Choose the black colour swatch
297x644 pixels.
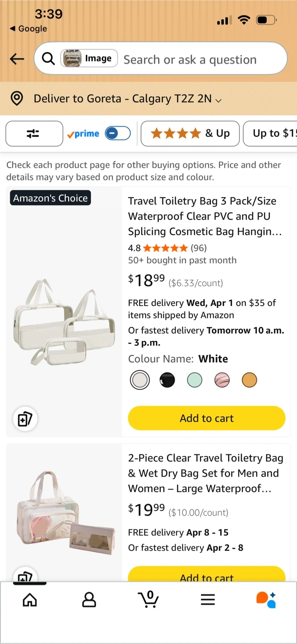pyautogui.click(x=167, y=380)
